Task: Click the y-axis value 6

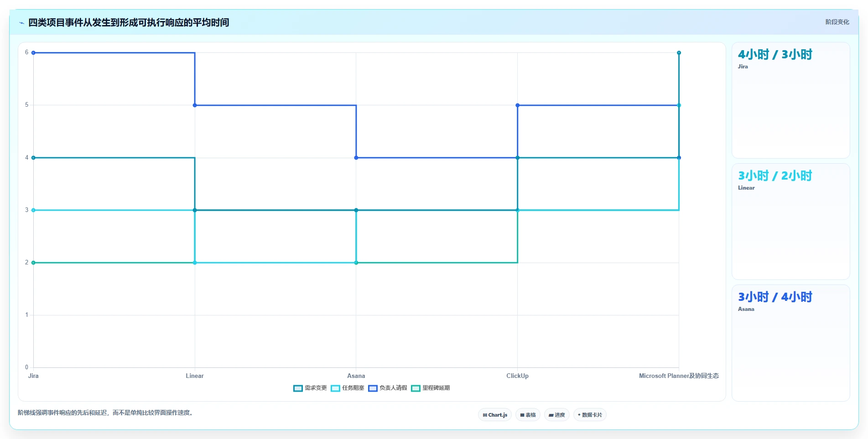Action: tap(26, 52)
